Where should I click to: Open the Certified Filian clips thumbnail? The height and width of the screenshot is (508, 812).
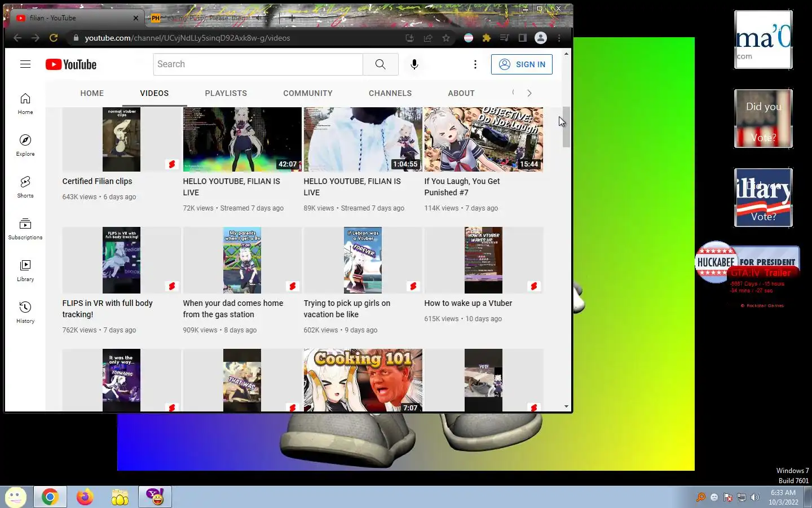121,139
